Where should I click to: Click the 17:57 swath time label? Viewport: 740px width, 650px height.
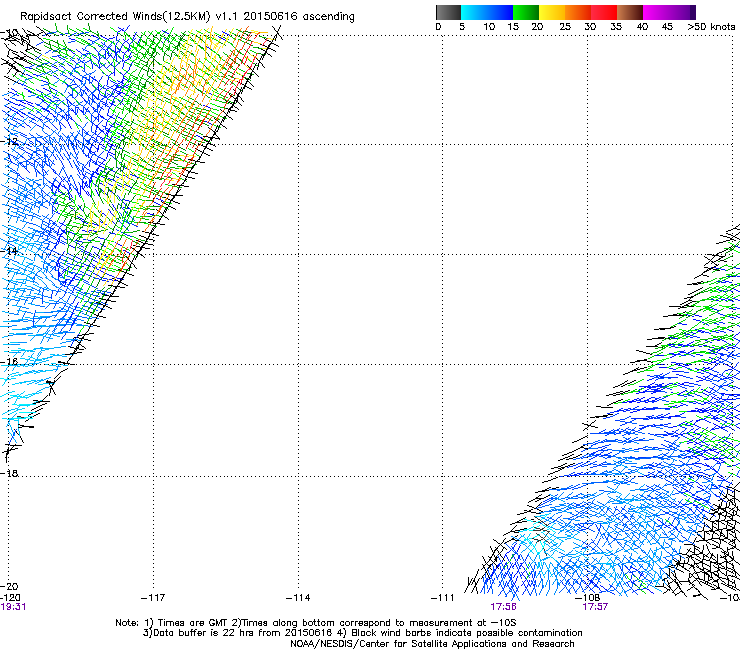click(x=595, y=607)
